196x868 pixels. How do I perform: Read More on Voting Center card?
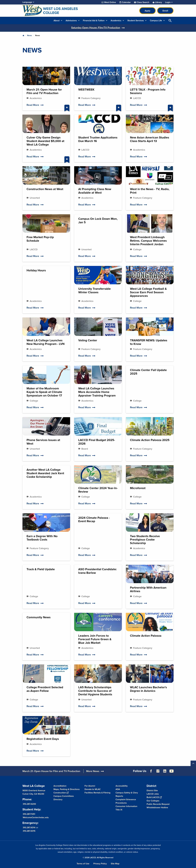pos(87,356)
